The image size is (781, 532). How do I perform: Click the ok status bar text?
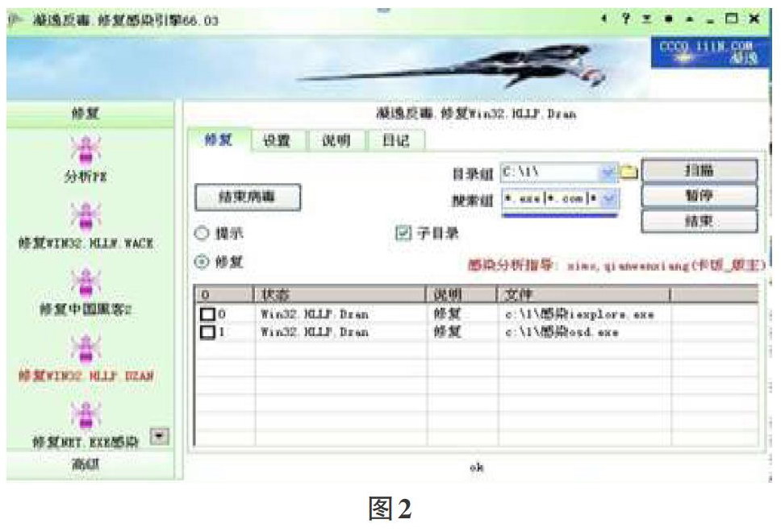(476, 468)
